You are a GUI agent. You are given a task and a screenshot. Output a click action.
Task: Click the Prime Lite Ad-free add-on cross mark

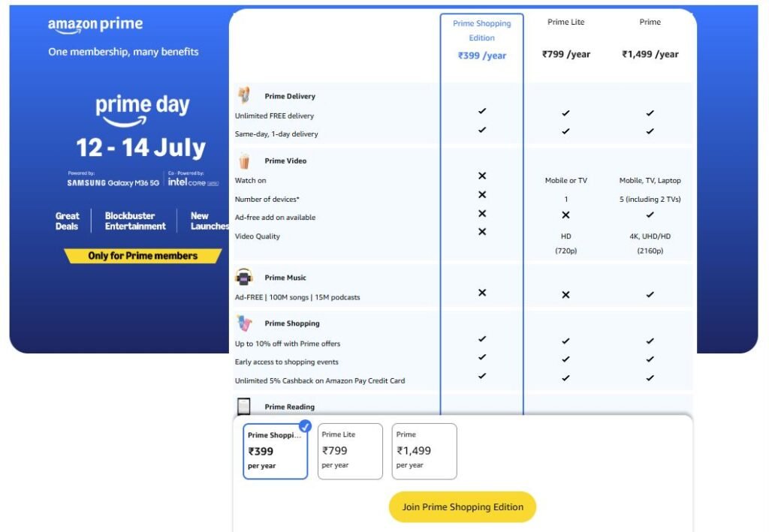point(566,215)
